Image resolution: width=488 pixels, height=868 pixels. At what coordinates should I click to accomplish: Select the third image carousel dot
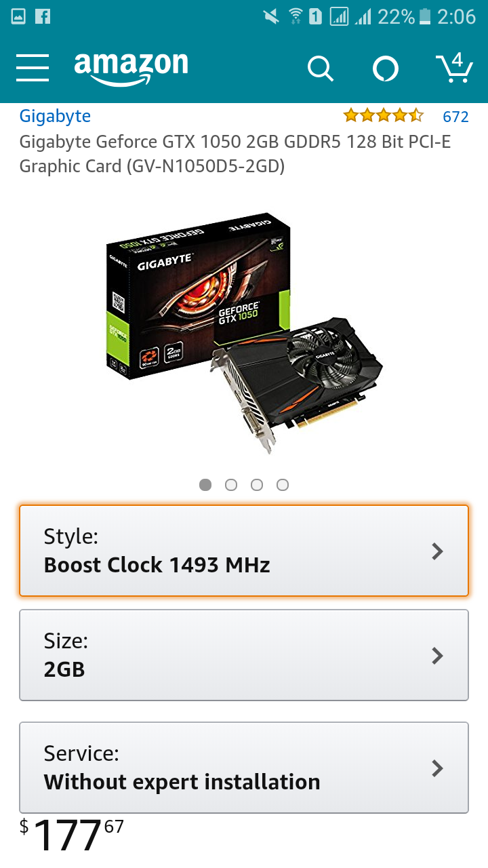point(257,485)
